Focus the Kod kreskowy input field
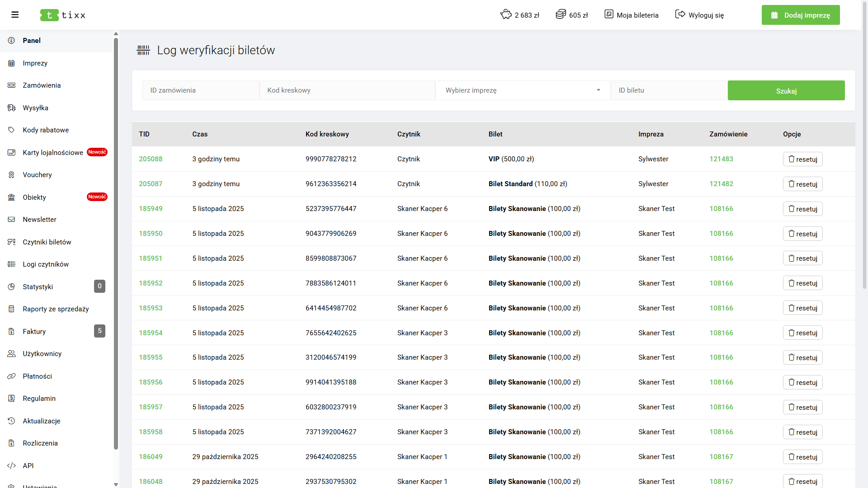 point(347,90)
